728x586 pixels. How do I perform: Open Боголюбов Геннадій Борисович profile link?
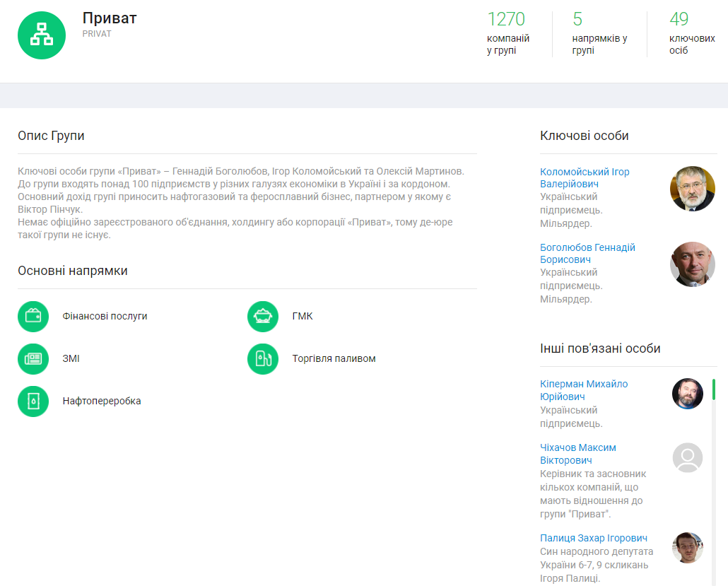tap(587, 253)
